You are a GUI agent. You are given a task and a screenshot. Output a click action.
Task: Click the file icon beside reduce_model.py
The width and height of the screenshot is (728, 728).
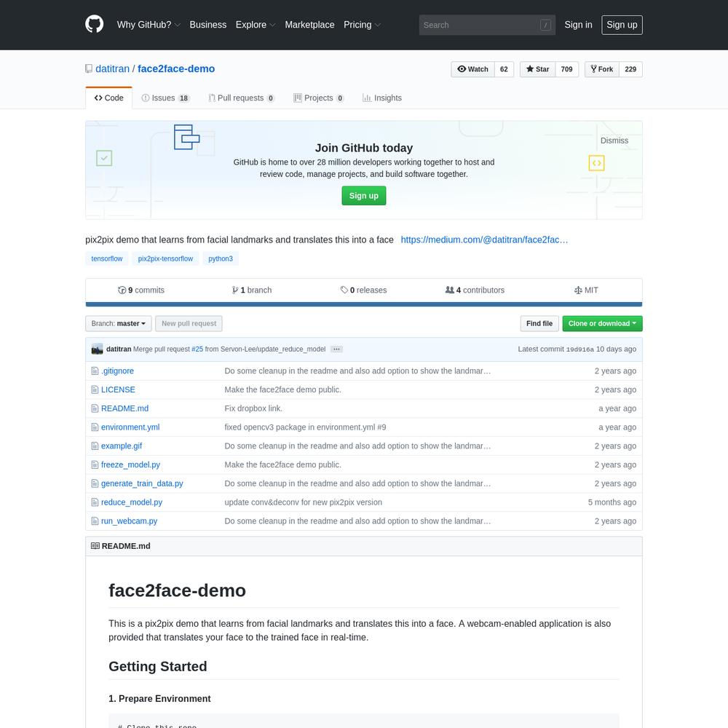coord(95,502)
